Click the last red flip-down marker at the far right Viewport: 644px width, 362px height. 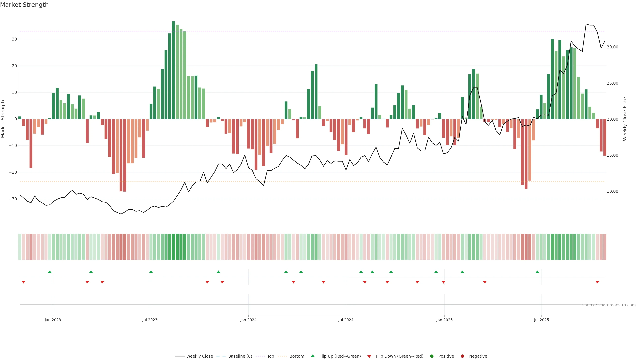tap(597, 282)
